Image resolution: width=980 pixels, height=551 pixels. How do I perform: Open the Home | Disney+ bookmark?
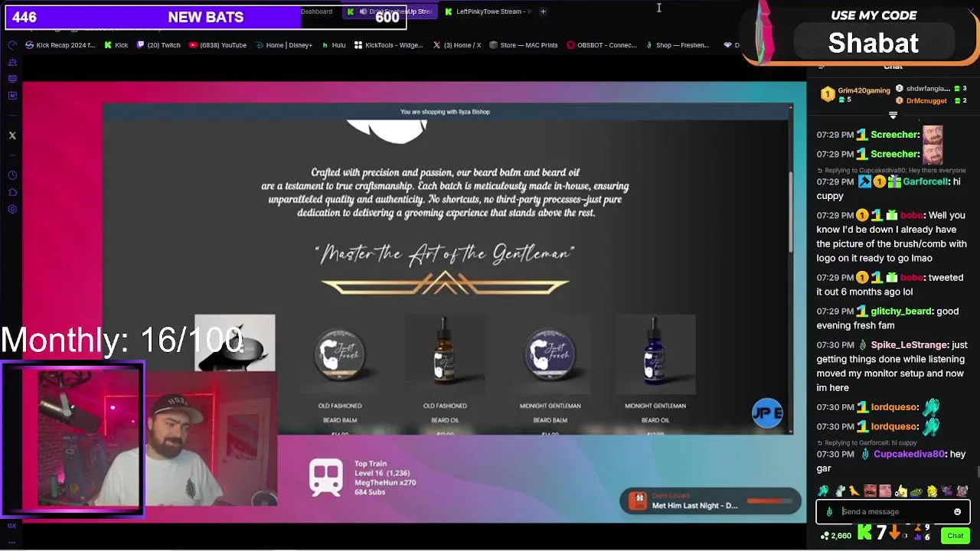(283, 45)
